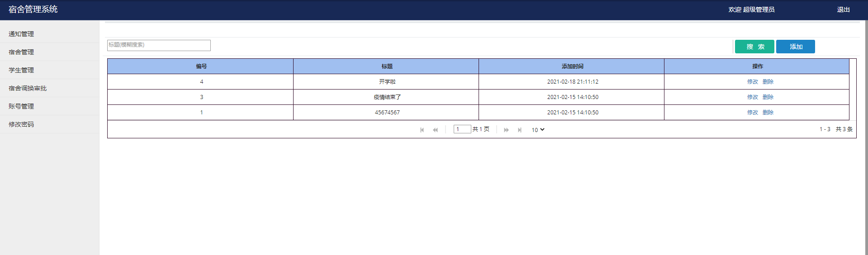
Task: Open 学生管理 in the sidebar
Action: tap(49, 70)
